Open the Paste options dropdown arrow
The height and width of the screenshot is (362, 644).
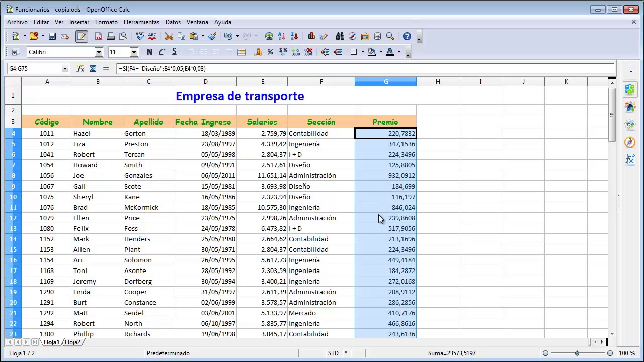click(203, 36)
